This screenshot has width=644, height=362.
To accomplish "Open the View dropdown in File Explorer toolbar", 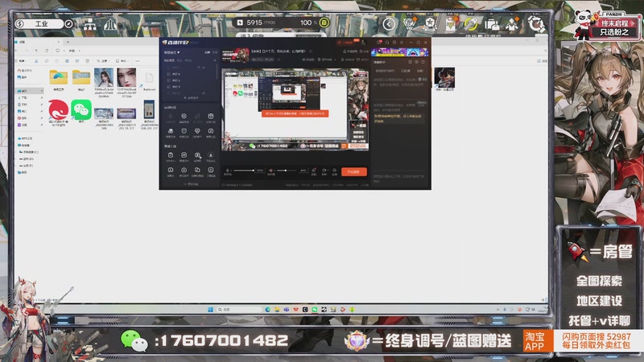I will (x=122, y=61).
